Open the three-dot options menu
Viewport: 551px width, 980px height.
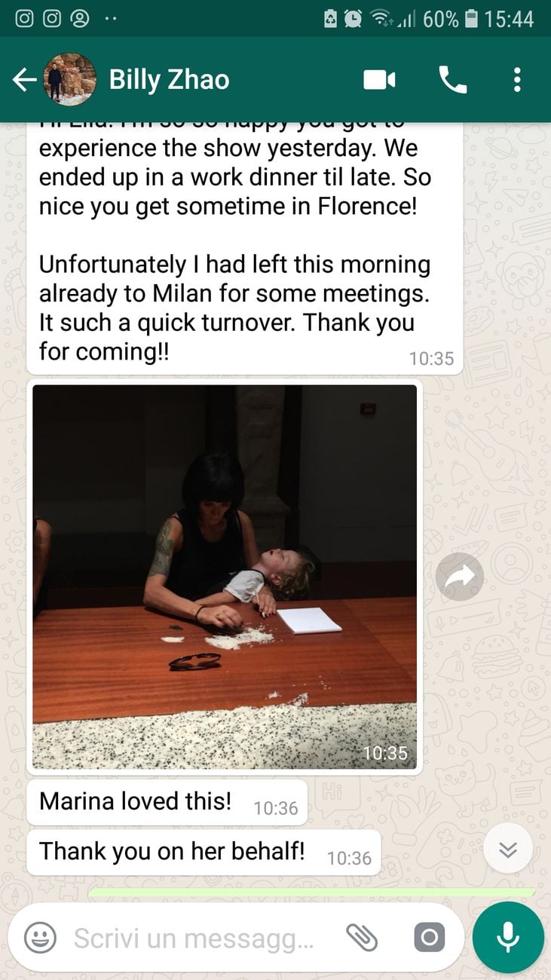517,79
